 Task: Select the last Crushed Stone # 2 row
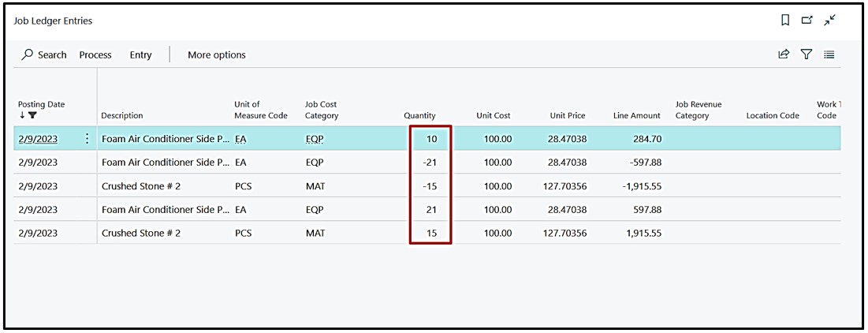141,234
